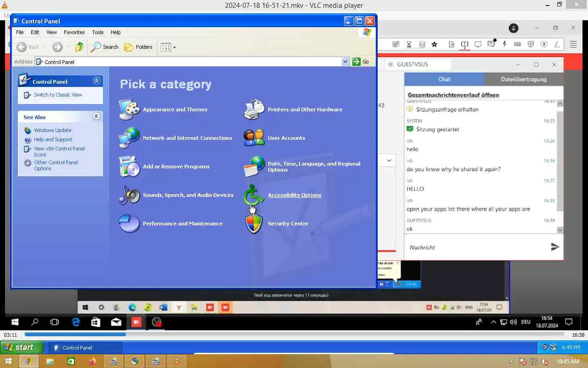Click the Firefox icon on the bottom taskbar

[92, 362]
